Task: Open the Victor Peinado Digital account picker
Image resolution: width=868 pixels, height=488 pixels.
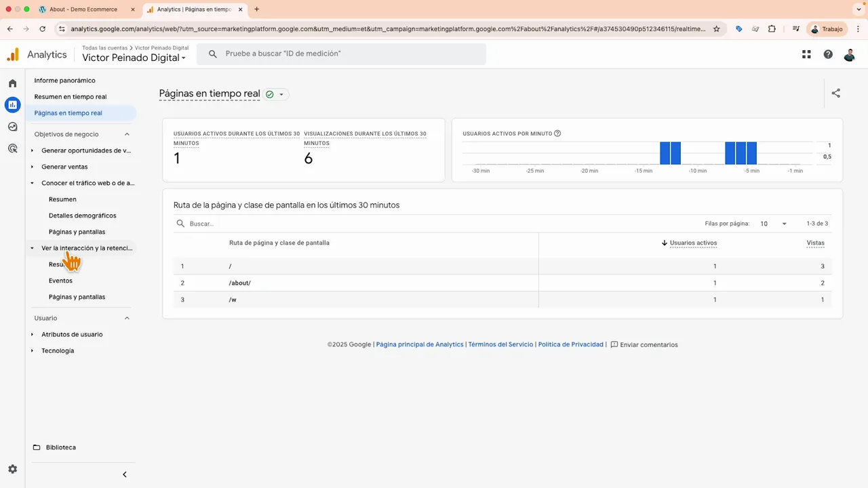Action: click(133, 58)
